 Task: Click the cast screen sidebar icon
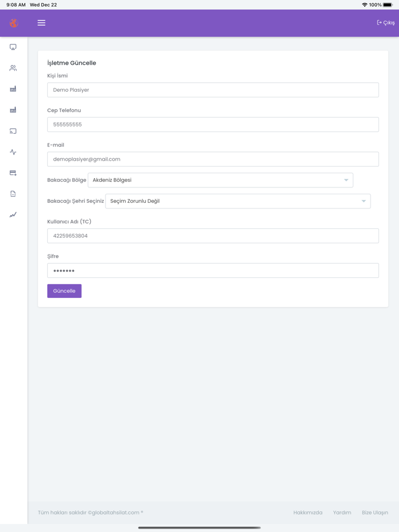point(13,131)
